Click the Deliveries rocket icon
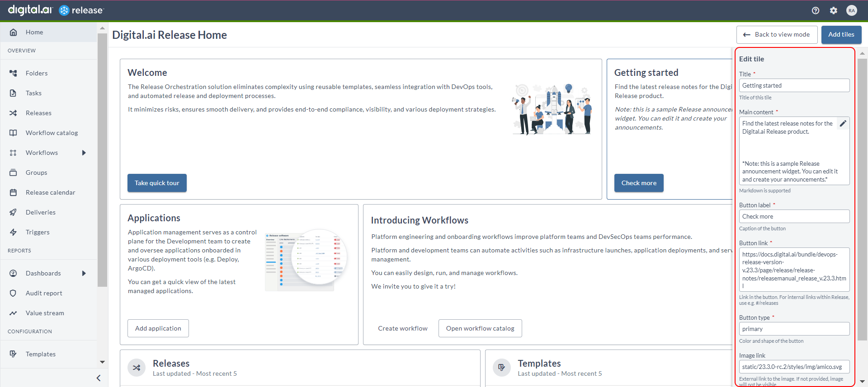868x387 pixels. [x=14, y=212]
